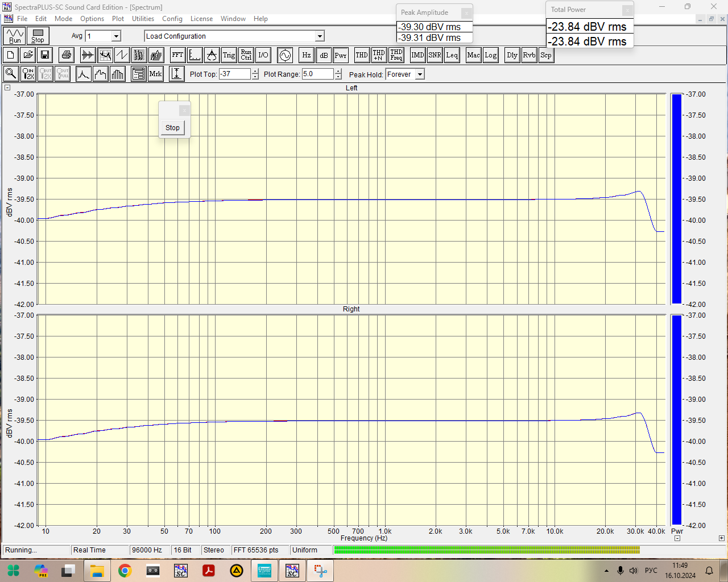Open the Peak Hold Forever dropdown
Image resolution: width=728 pixels, height=582 pixels.
pyautogui.click(x=420, y=74)
